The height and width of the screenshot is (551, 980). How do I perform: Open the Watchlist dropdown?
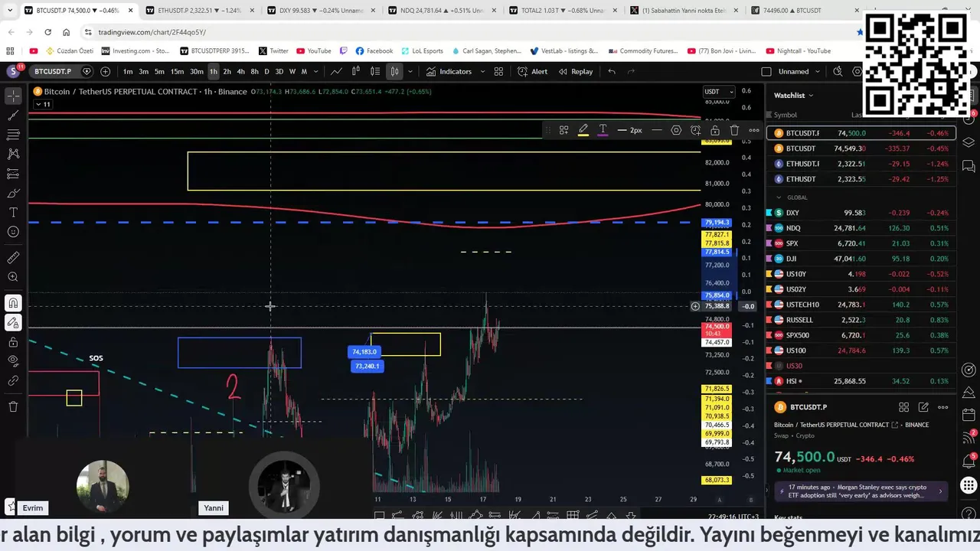tap(793, 96)
